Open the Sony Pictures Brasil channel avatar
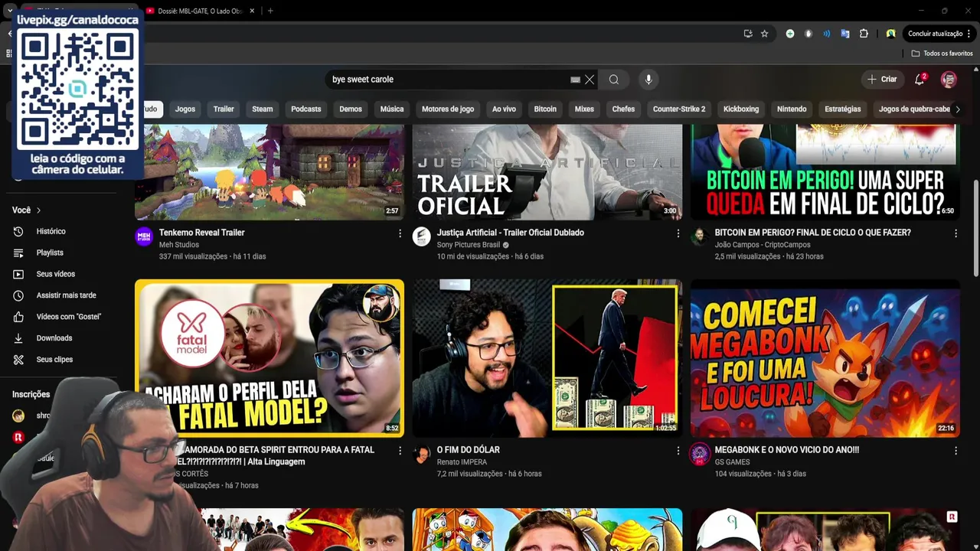The height and width of the screenshot is (551, 980). (422, 236)
